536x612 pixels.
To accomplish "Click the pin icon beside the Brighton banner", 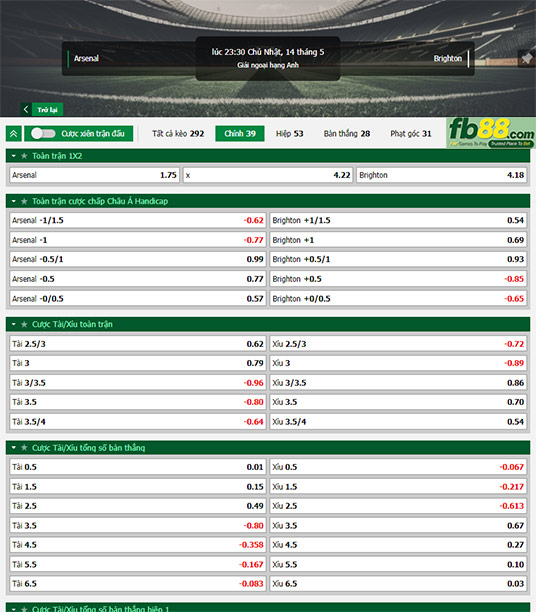I will pos(527,59).
